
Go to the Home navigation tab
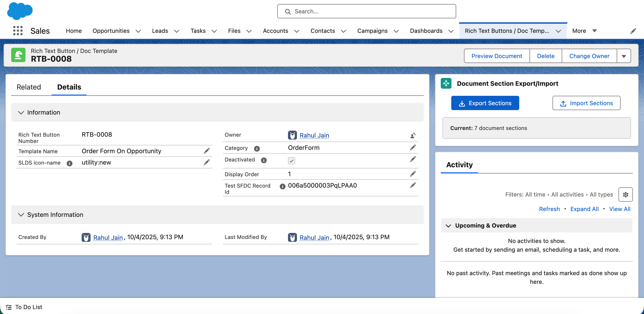tap(74, 31)
